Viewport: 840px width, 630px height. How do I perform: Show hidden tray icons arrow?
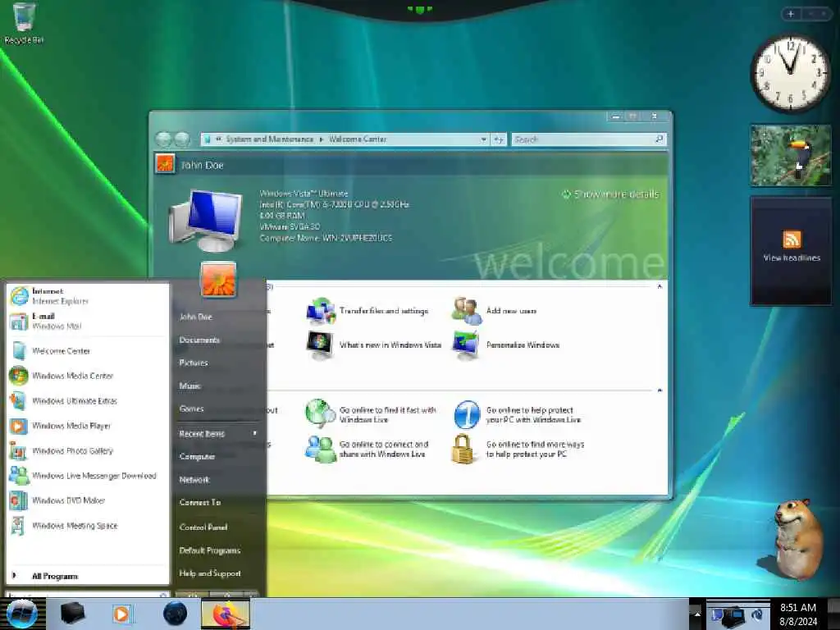(x=697, y=614)
